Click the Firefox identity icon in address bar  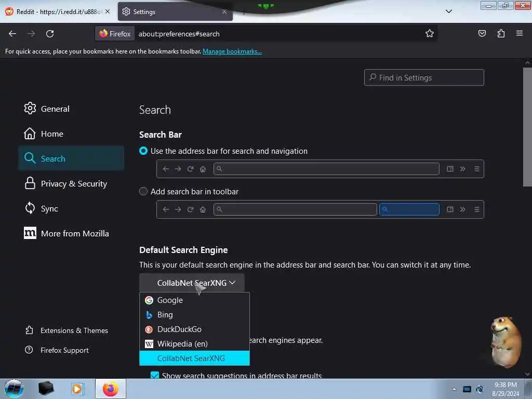[115, 34]
